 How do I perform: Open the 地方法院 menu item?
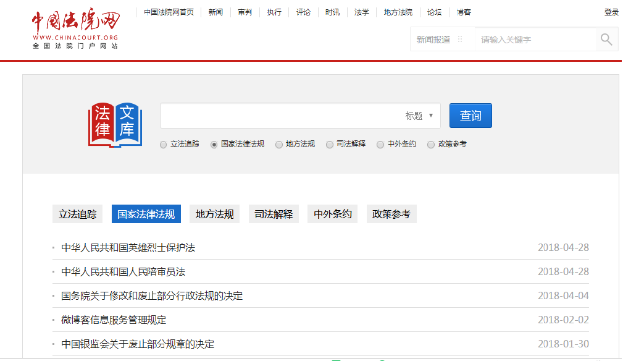tap(397, 12)
